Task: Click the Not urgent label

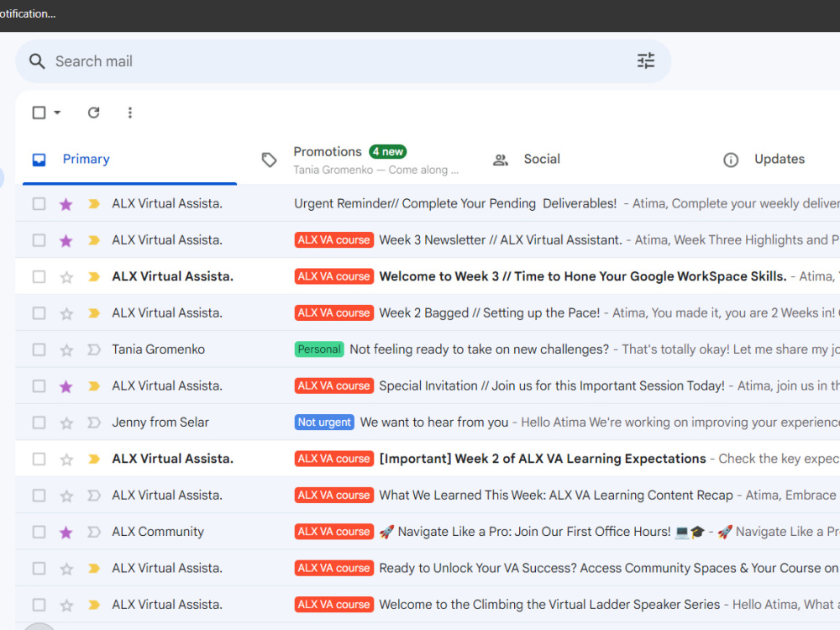Action: click(x=324, y=423)
